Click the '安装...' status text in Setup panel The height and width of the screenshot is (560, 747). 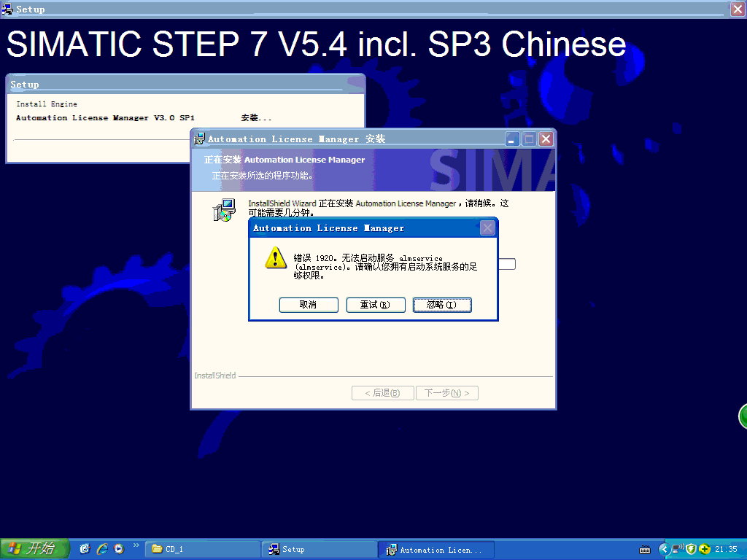click(x=256, y=117)
